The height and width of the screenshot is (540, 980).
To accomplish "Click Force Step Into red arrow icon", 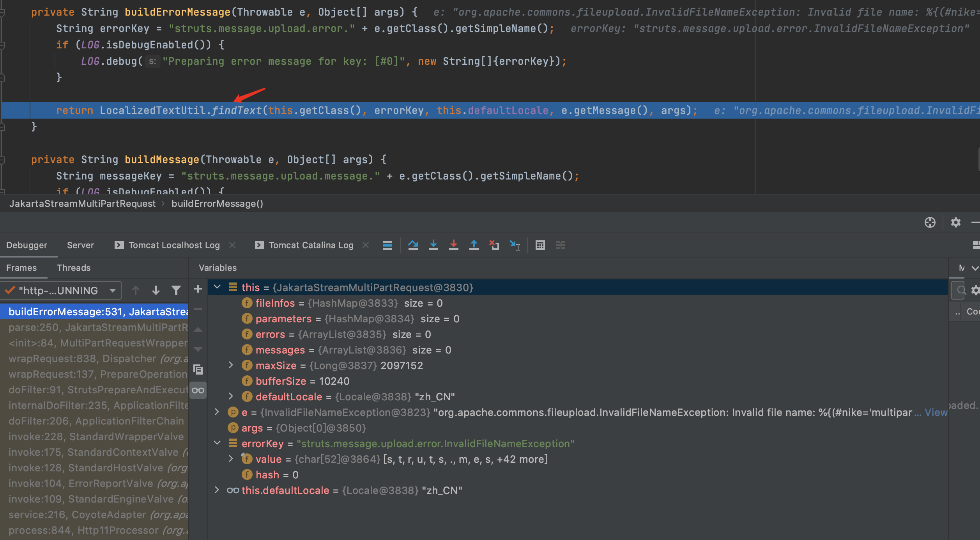I will pyautogui.click(x=454, y=245).
